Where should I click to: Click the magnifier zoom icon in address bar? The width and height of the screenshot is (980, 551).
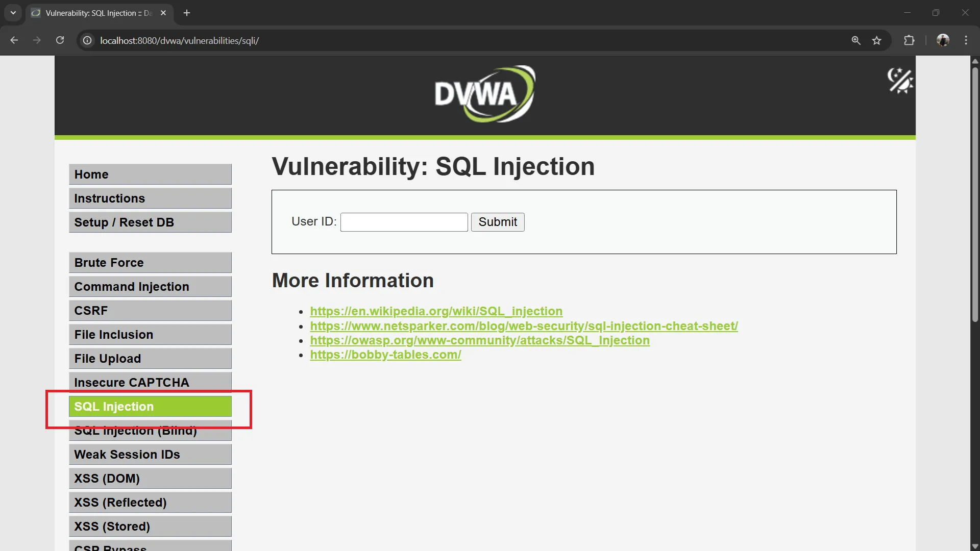(x=856, y=40)
